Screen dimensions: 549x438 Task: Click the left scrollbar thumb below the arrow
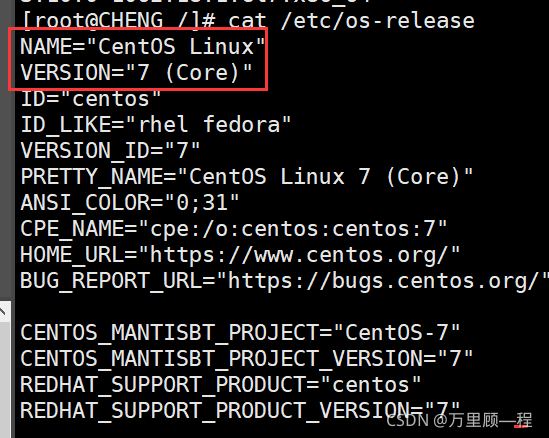(x=4, y=380)
